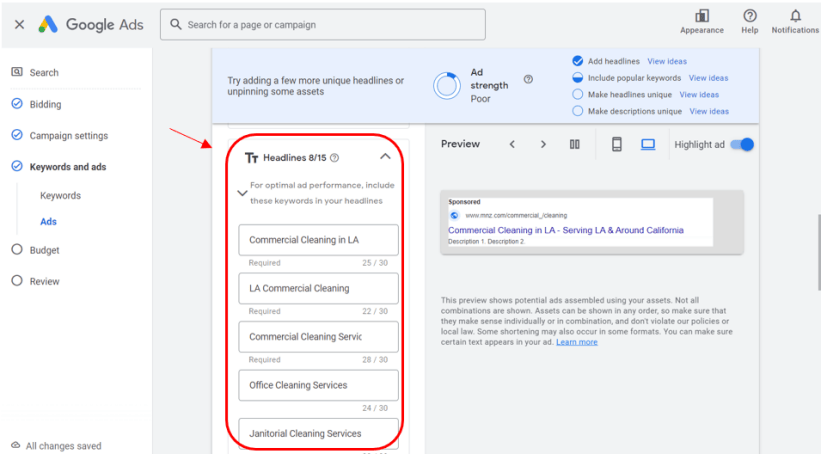This screenshot has height=454, width=821.
Task: Open the Keywords sub-item
Action: (x=60, y=195)
